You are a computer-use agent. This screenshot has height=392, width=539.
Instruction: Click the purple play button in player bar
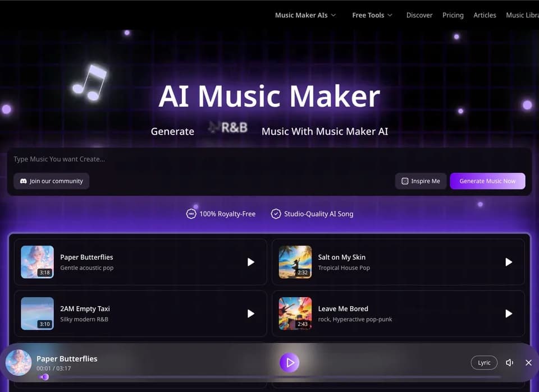[290, 362]
